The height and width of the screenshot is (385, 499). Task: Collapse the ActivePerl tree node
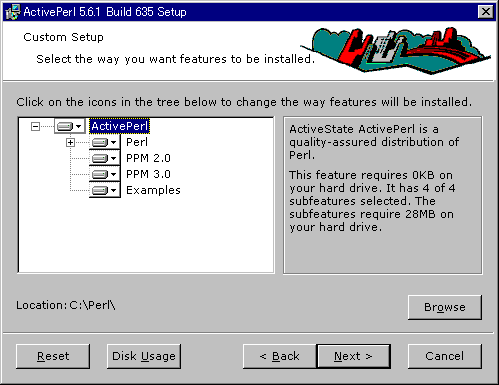(x=35, y=126)
